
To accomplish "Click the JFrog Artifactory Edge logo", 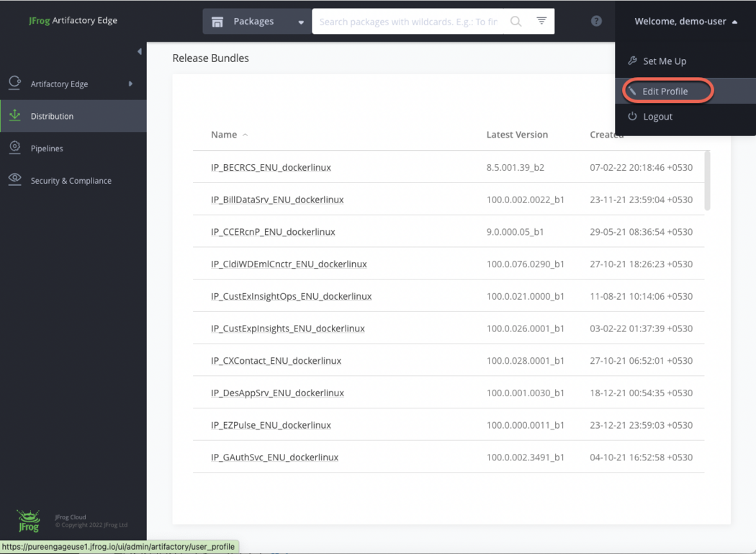I will [x=73, y=20].
